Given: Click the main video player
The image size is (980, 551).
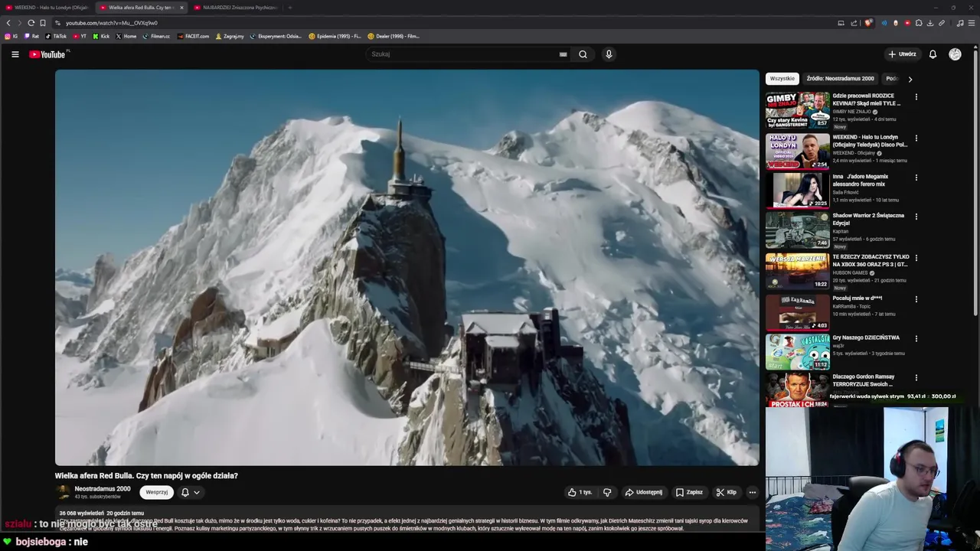Looking at the screenshot, I should pyautogui.click(x=407, y=267).
